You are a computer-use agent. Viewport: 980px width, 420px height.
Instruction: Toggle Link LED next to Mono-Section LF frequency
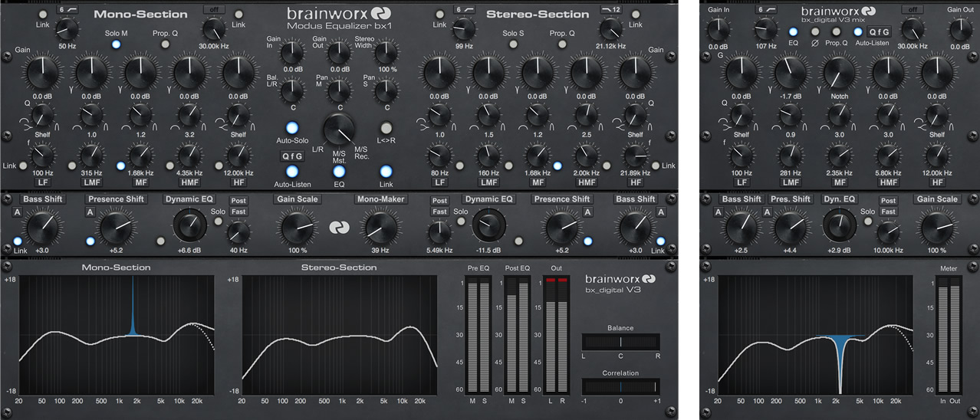pos(23,166)
